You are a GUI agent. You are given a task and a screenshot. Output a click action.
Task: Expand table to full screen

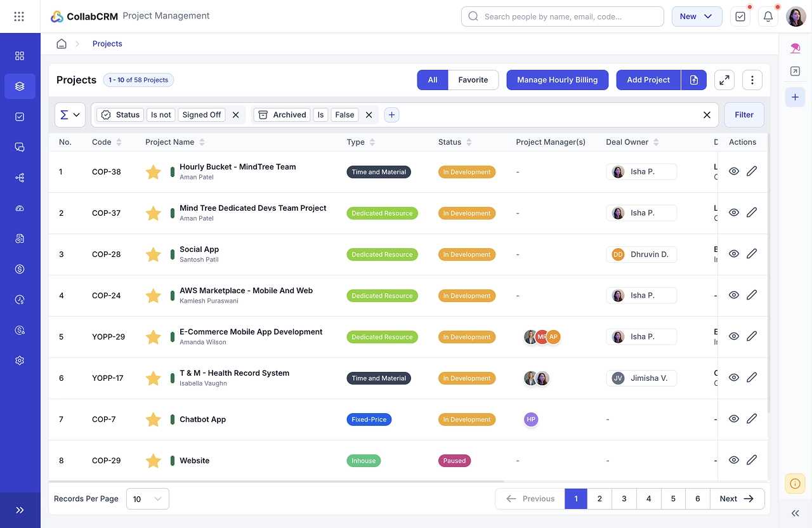724,80
